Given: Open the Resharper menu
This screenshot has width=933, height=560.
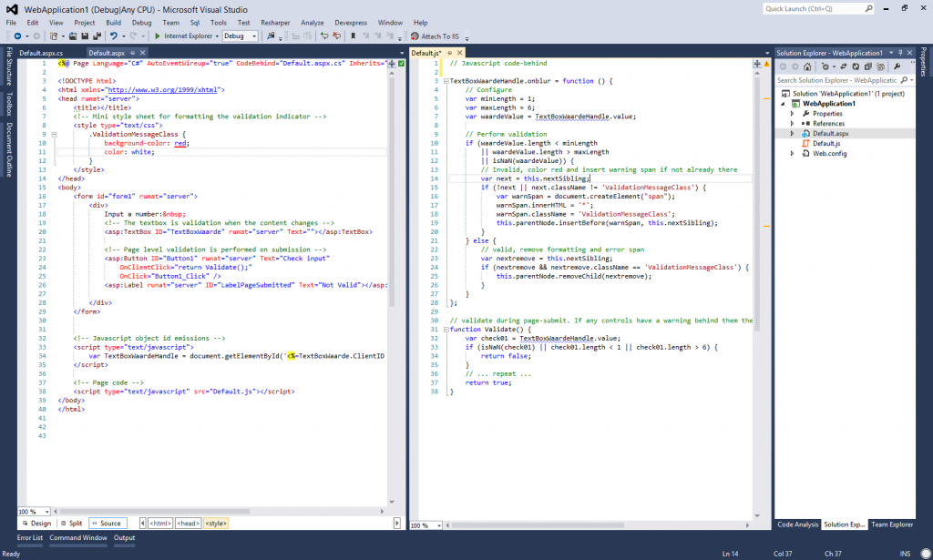Looking at the screenshot, I should coord(275,23).
